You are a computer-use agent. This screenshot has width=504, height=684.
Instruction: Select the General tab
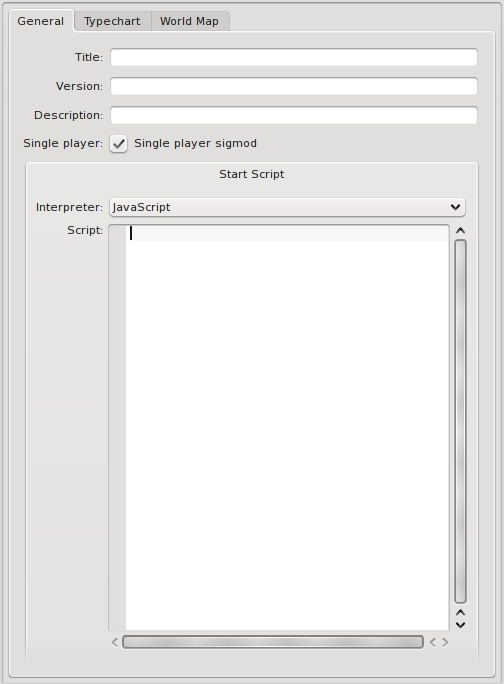point(41,21)
